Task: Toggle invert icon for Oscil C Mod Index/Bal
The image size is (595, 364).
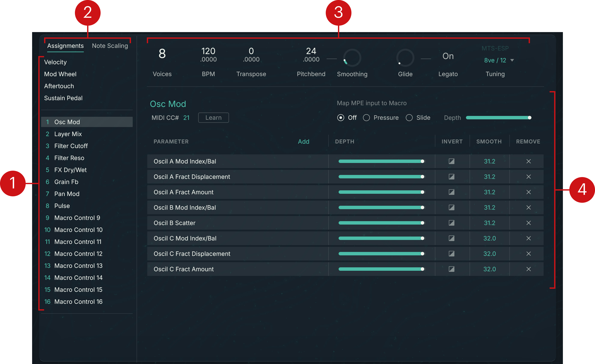Action: (451, 238)
